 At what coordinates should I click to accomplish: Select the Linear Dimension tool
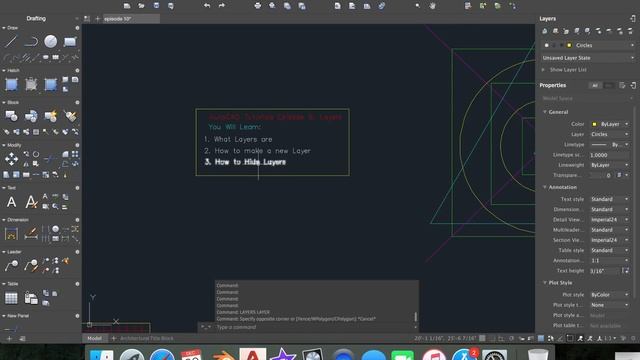pos(11,234)
